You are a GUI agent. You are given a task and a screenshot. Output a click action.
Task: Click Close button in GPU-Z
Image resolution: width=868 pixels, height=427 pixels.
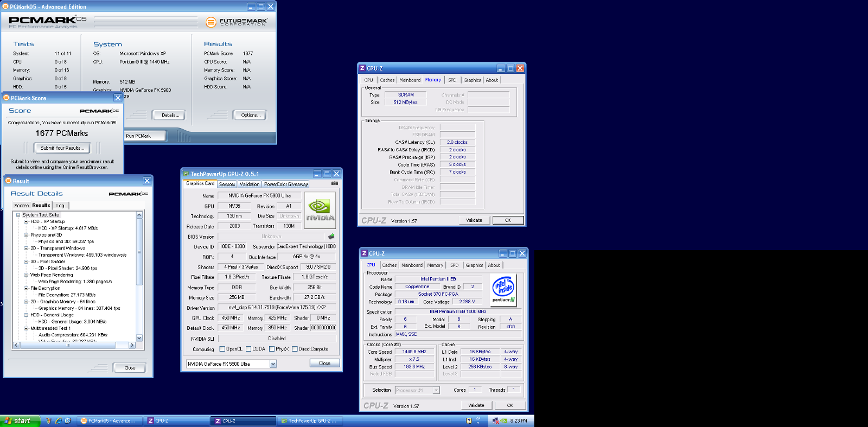[x=324, y=363]
